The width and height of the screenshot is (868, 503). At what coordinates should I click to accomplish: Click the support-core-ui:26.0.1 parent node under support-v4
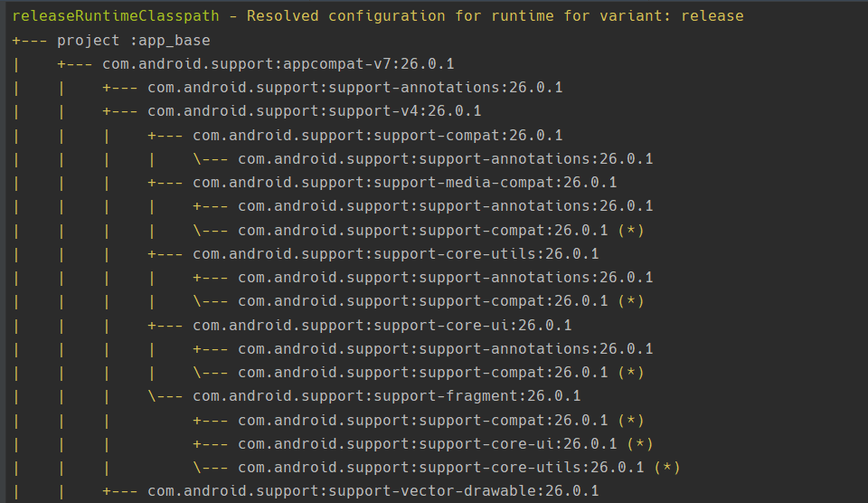(x=382, y=325)
